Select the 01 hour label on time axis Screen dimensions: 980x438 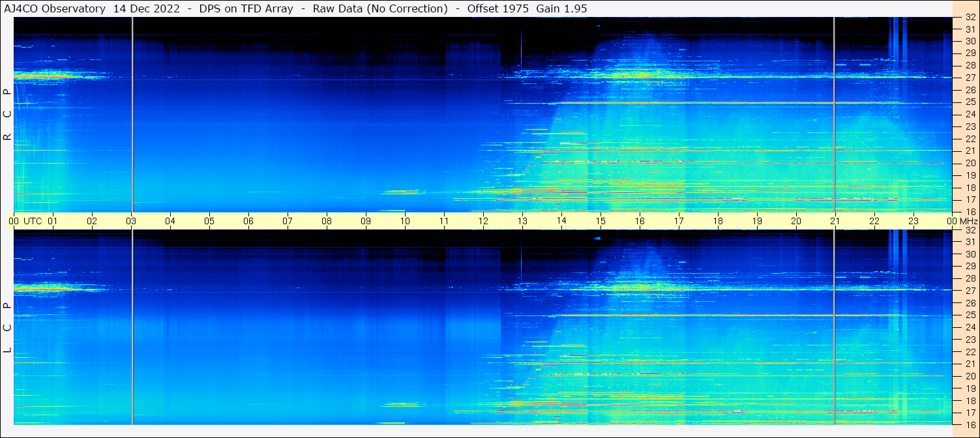tap(53, 221)
